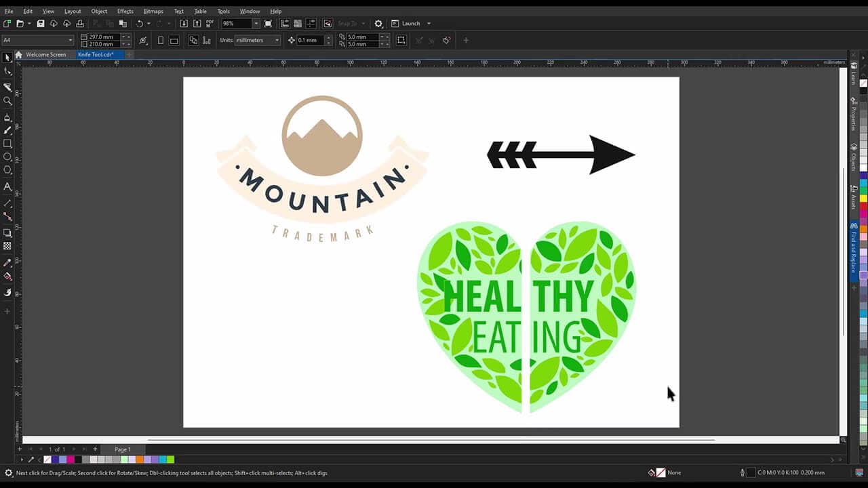The height and width of the screenshot is (488, 868).
Task: Toggle show rulers button
Action: pyautogui.click(x=284, y=23)
